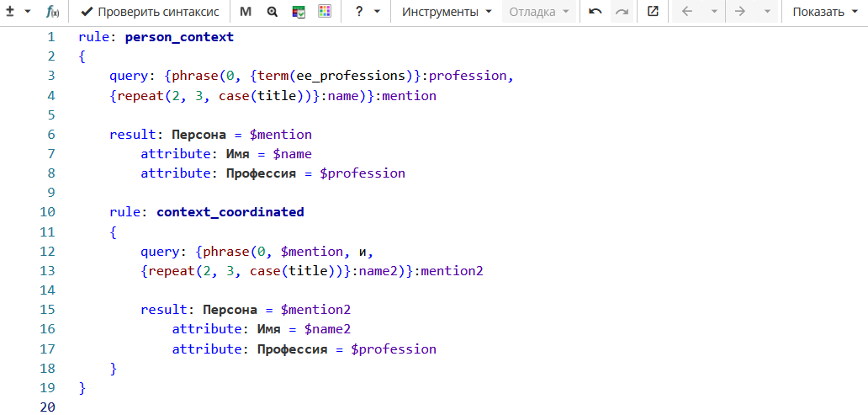Click Имя on line 16

pos(270,330)
